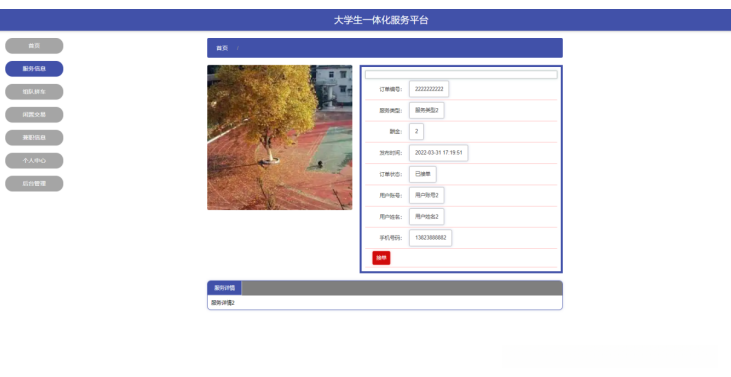Go to 组队拼车 in the sidebar
The height and width of the screenshot is (377, 731).
[x=34, y=92]
